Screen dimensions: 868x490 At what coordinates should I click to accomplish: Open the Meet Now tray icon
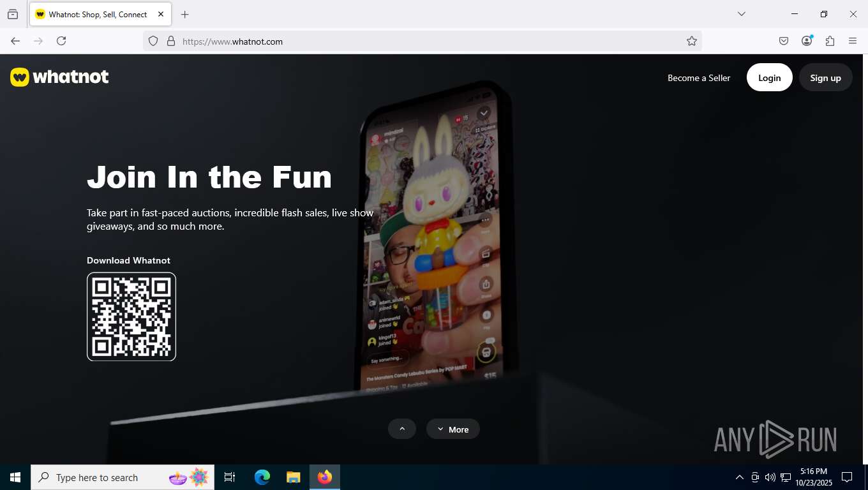(x=755, y=477)
